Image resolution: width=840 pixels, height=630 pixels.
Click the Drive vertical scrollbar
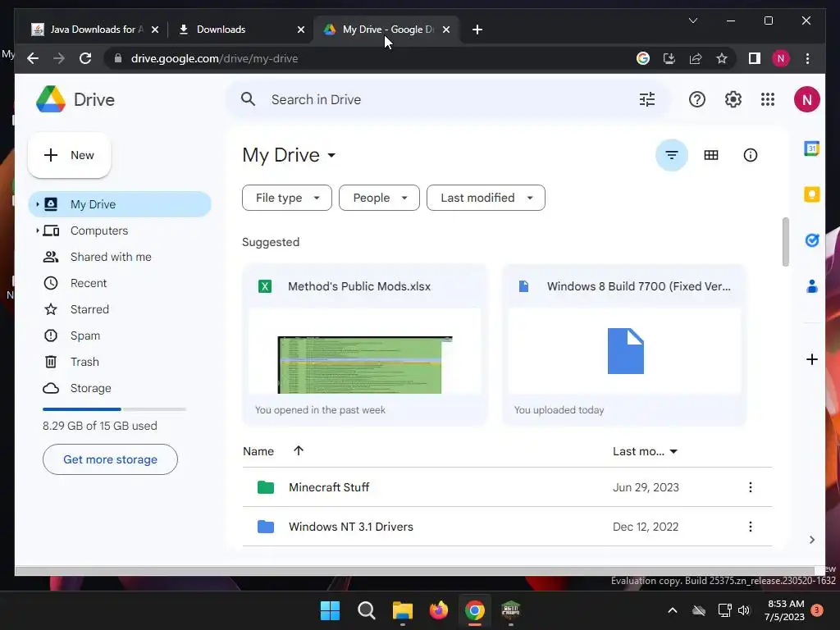pos(785,242)
